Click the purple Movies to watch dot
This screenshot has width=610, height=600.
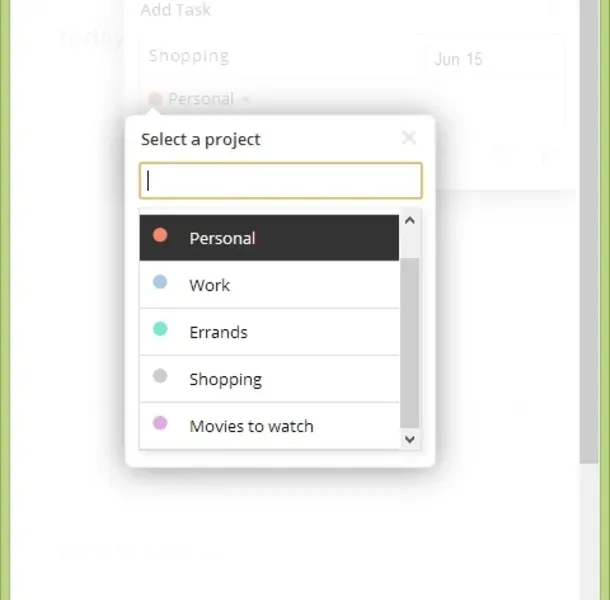pyautogui.click(x=160, y=423)
